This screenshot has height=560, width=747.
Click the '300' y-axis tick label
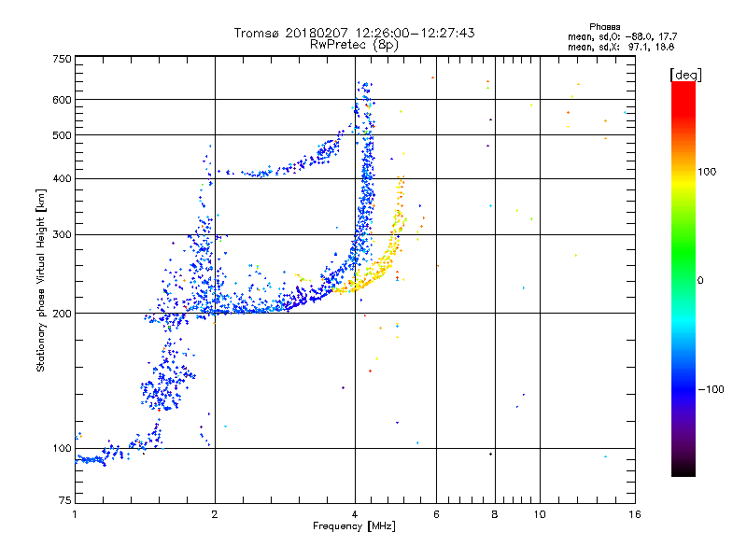pyautogui.click(x=62, y=234)
